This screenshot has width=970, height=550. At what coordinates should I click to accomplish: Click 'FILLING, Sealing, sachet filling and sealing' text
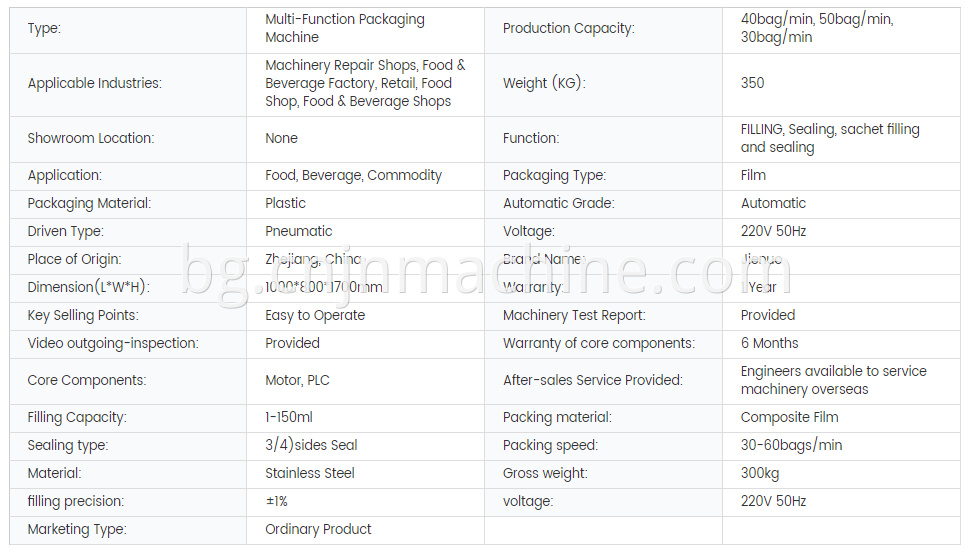click(x=830, y=139)
